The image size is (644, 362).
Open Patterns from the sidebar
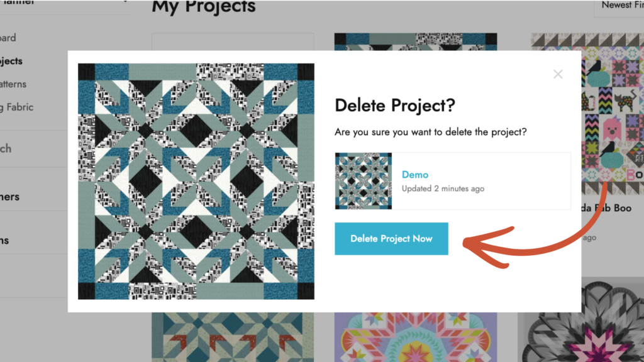point(13,84)
